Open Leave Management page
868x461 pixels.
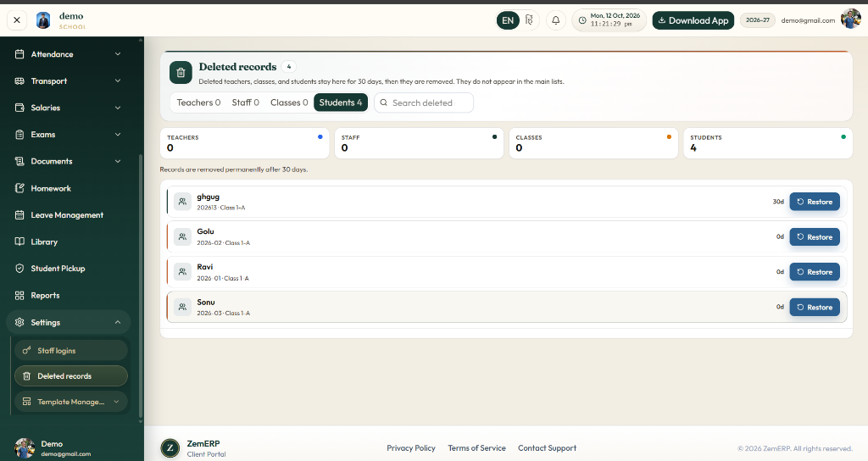[x=69, y=214]
